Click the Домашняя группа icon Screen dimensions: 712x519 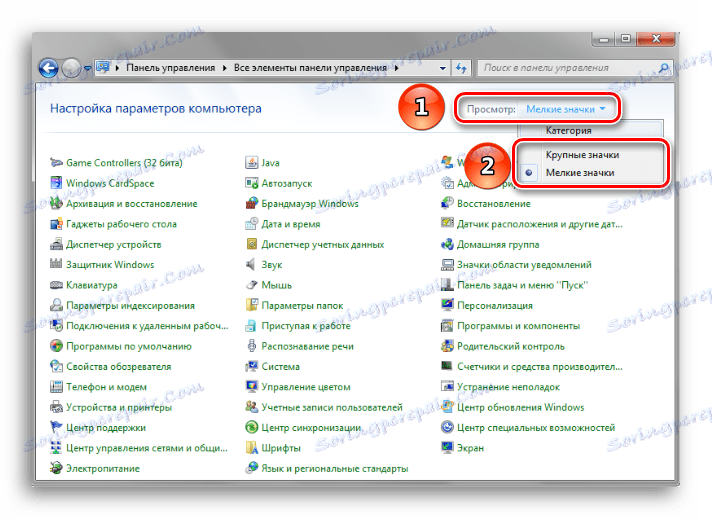[447, 244]
